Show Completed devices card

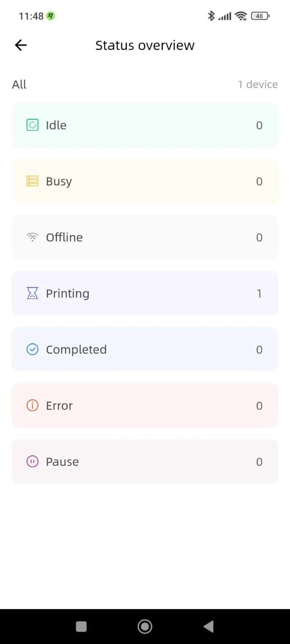click(145, 349)
